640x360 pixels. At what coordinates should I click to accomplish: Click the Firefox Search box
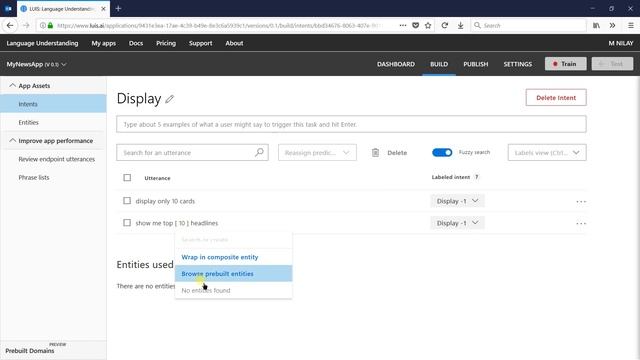coord(528,25)
